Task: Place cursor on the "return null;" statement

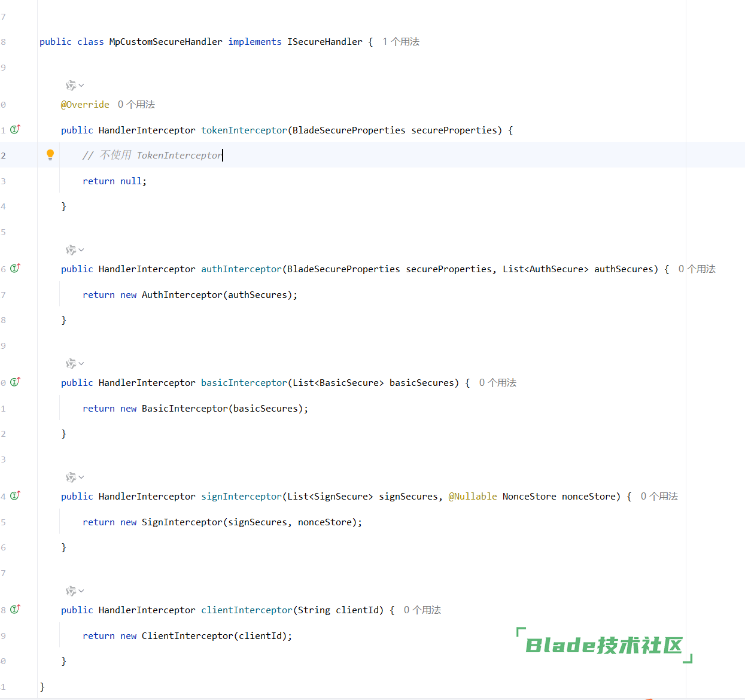Action: click(x=114, y=181)
